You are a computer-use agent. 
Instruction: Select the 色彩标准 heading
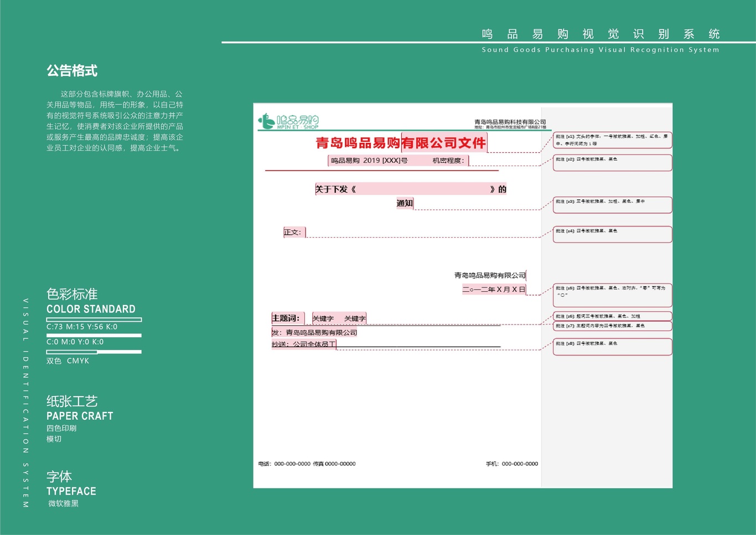(72, 294)
